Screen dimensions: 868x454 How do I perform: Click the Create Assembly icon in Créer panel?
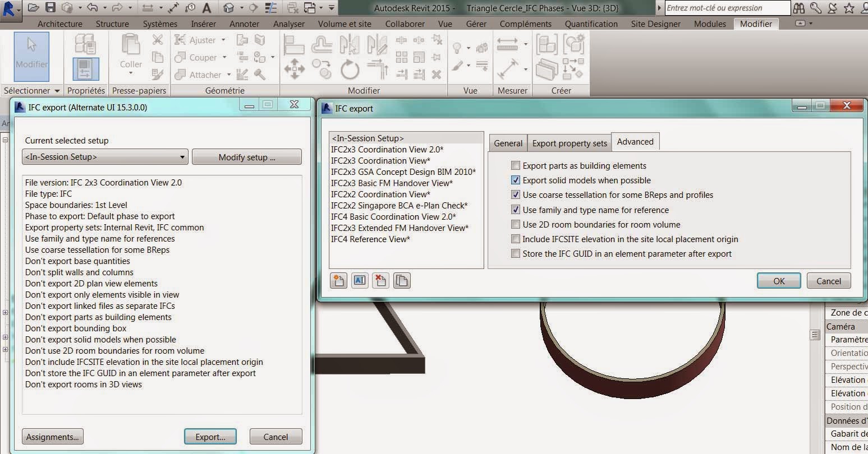[x=546, y=45]
